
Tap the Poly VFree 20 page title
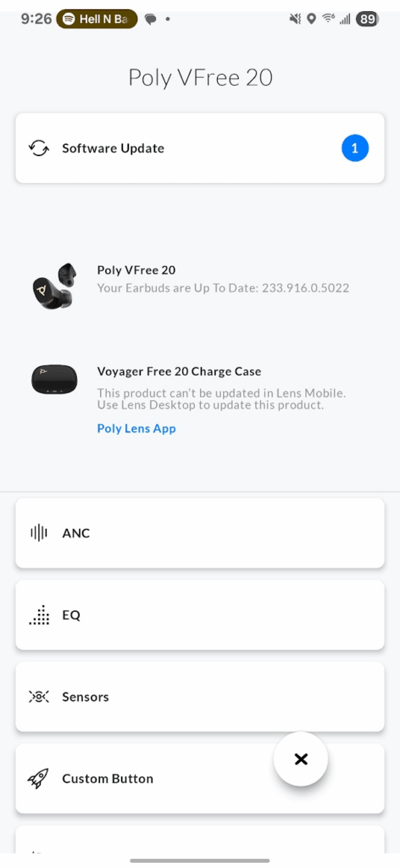click(x=200, y=77)
